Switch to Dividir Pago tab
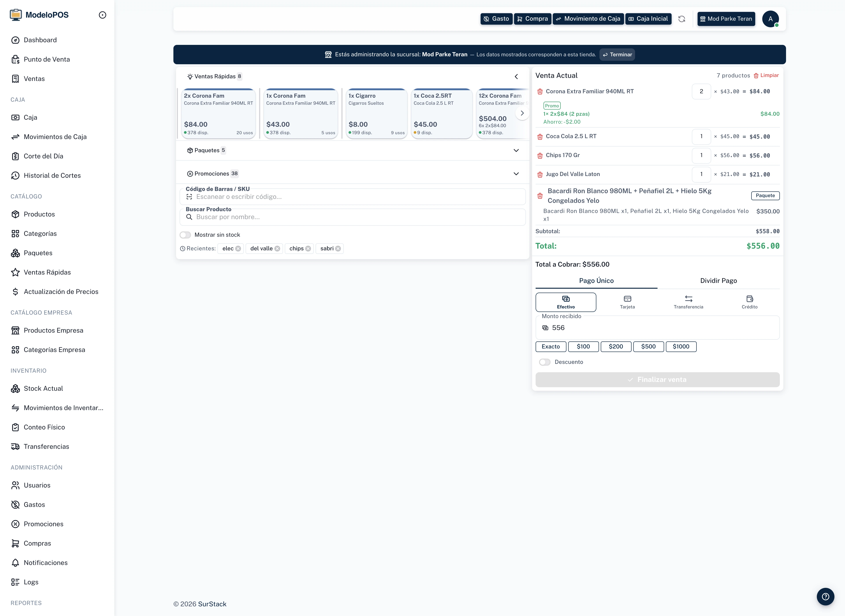This screenshot has height=616, width=845. point(718,281)
